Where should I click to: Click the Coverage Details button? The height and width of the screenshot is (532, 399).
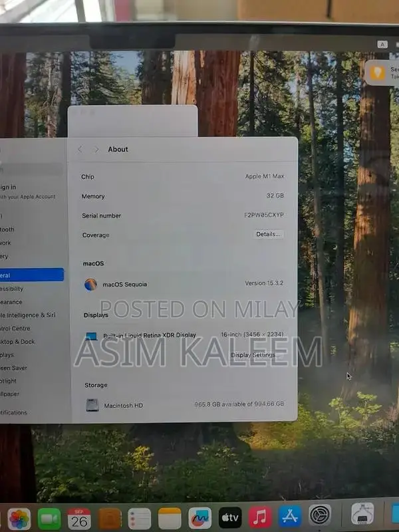(269, 234)
